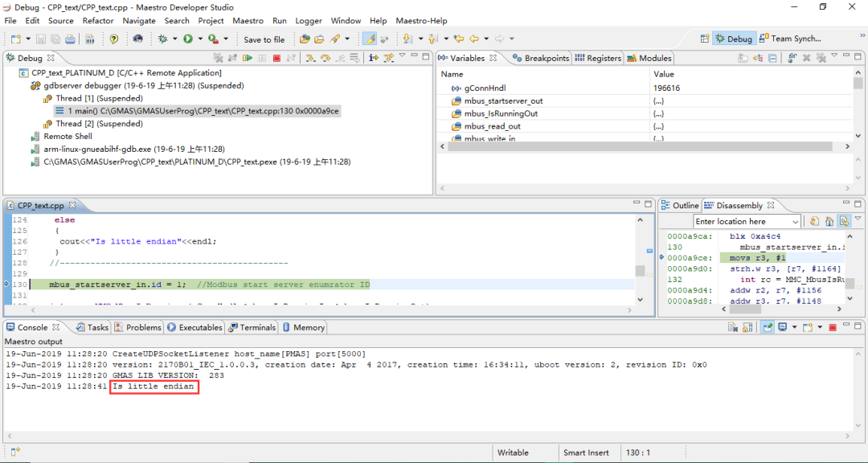Click the New file toolbar icon
This screenshot has width=868, height=463.
point(16,39)
